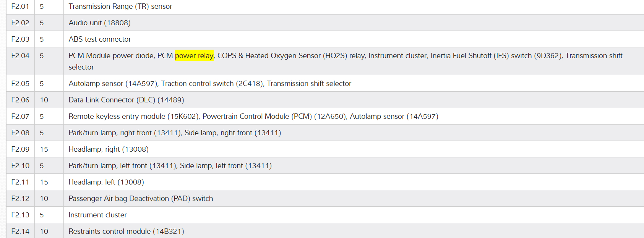The width and height of the screenshot is (644, 238).
Task: Select the Audio unit (18808) entry
Action: tap(99, 23)
